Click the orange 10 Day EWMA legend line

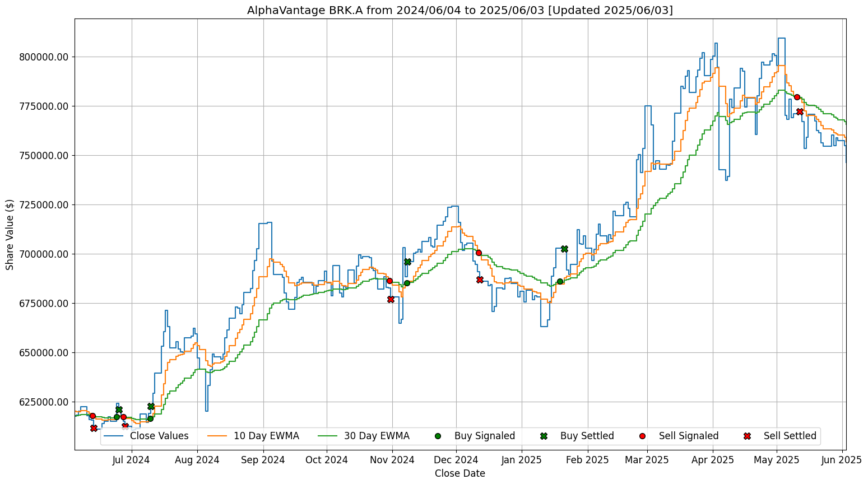click(x=217, y=436)
